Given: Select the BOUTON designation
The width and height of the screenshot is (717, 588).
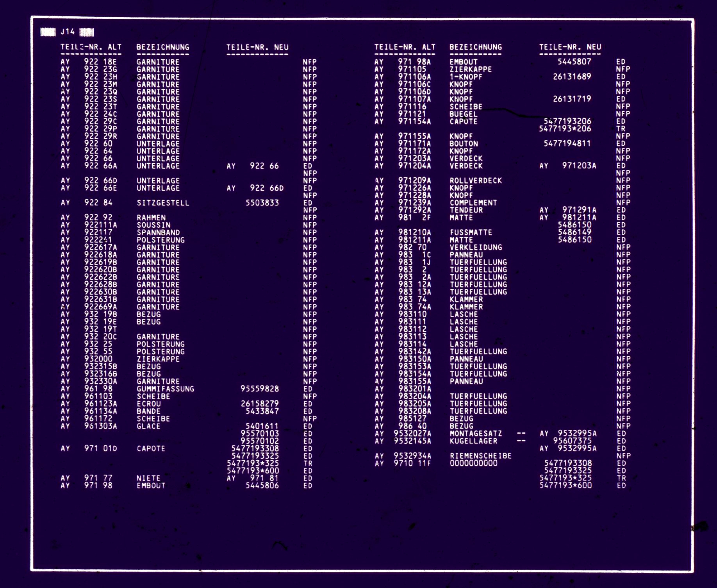Looking at the screenshot, I should click(x=464, y=144).
